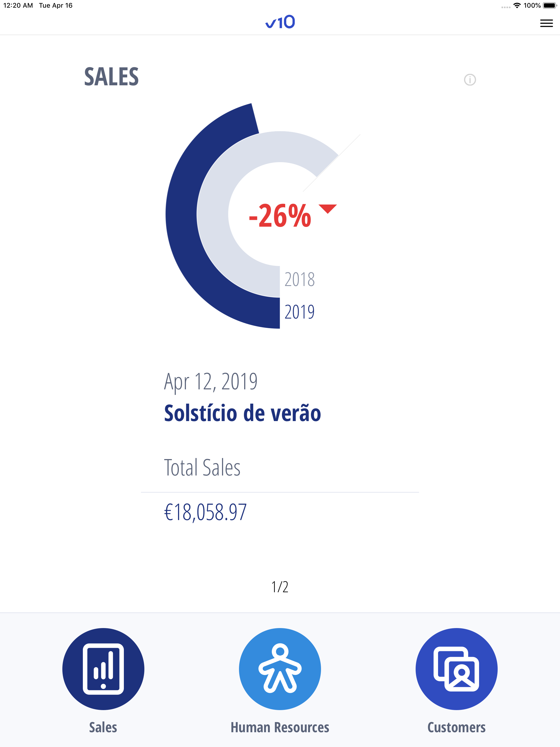
Task: Open the hamburger menu icon
Action: point(546,23)
